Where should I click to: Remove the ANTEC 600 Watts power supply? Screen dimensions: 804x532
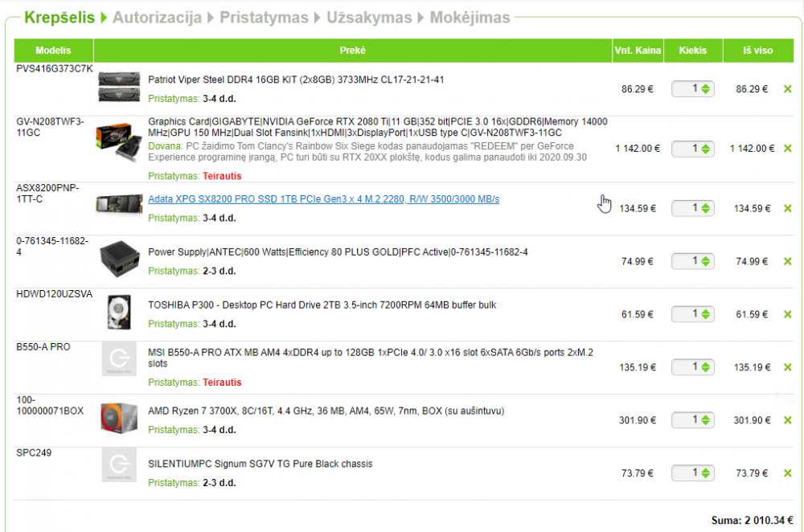point(788,261)
